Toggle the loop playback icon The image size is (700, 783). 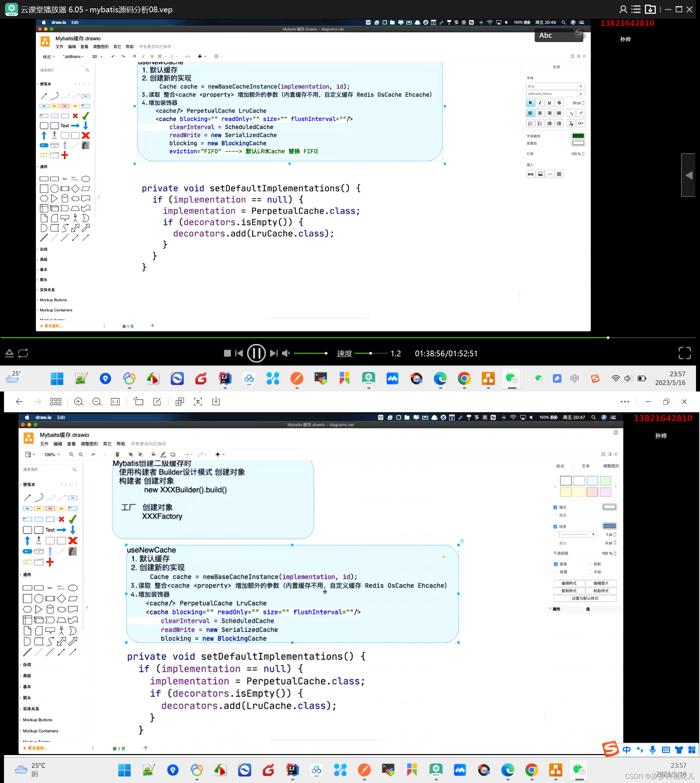click(23, 353)
